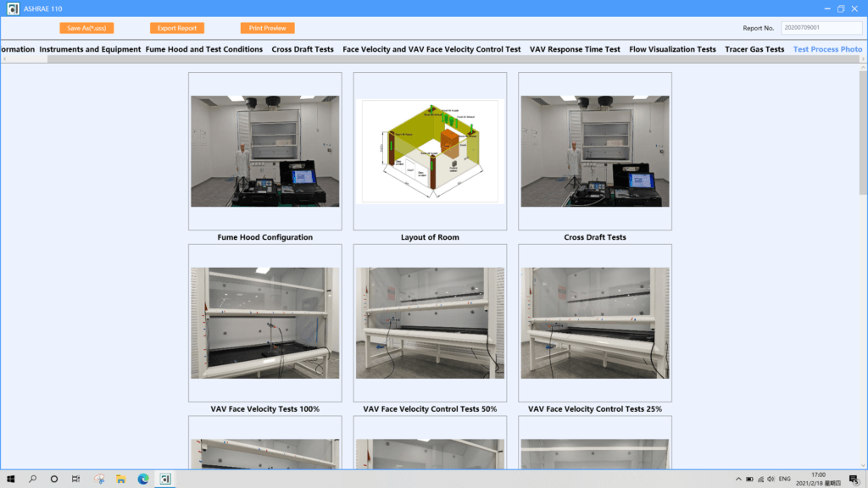Switch input language using the ENG indicator
This screenshot has height=488, width=868.
pyautogui.click(x=783, y=479)
